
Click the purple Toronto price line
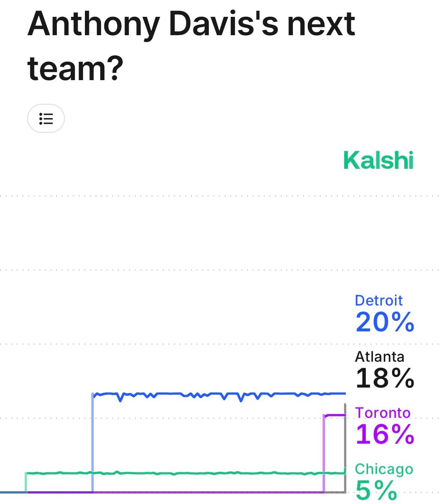[335, 415]
